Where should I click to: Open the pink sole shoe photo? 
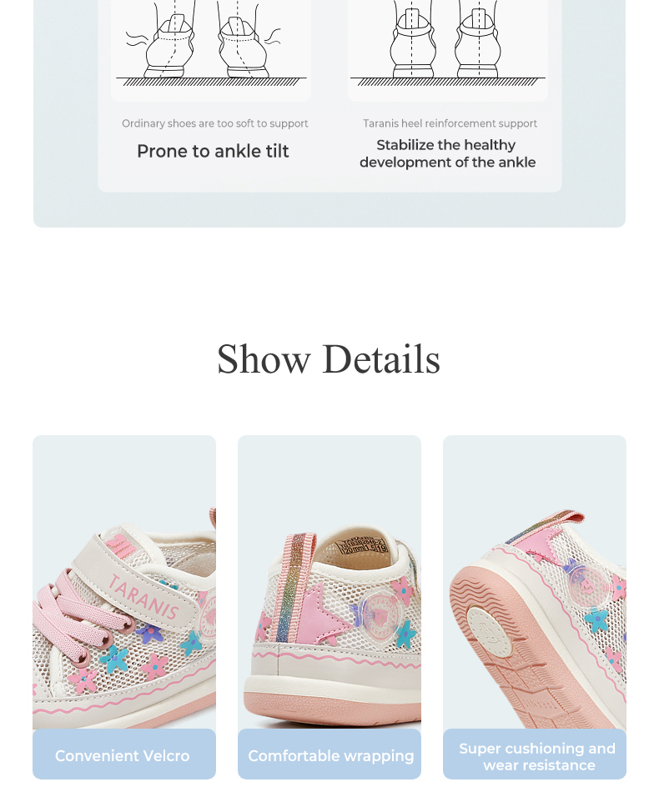[534, 583]
